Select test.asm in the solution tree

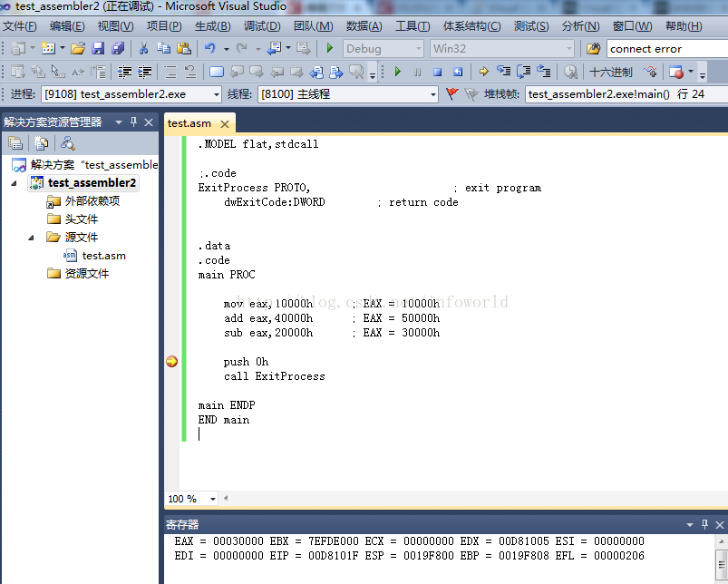[x=103, y=256]
